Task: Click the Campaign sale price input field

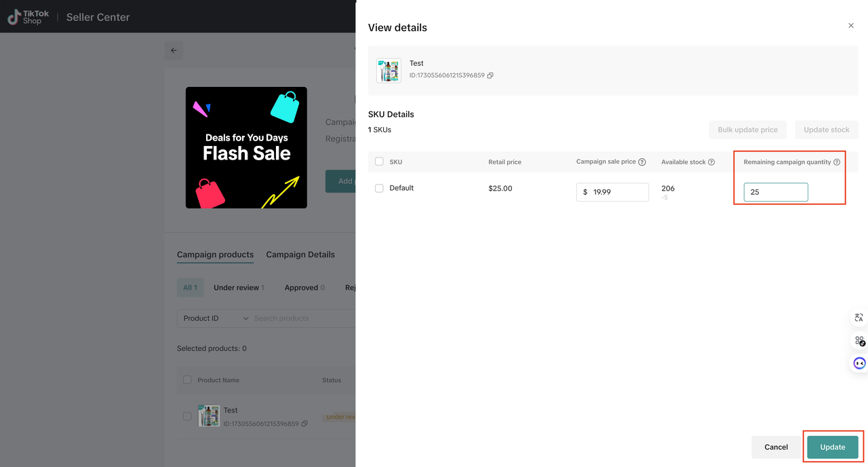Action: (x=618, y=192)
